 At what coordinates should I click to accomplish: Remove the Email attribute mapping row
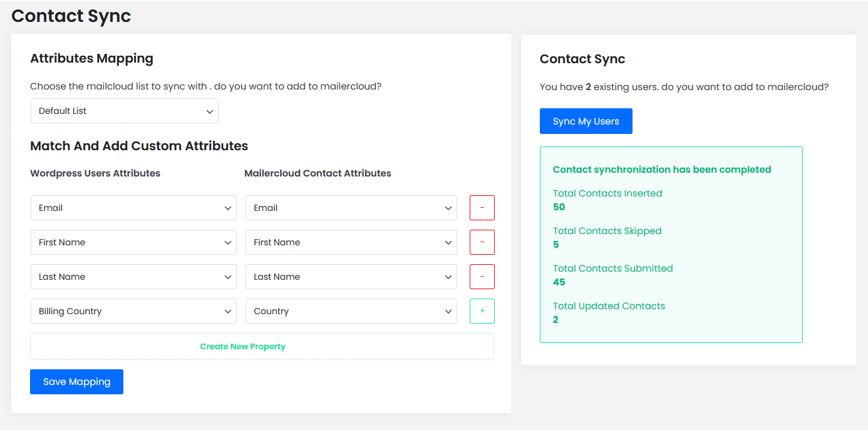coord(482,208)
